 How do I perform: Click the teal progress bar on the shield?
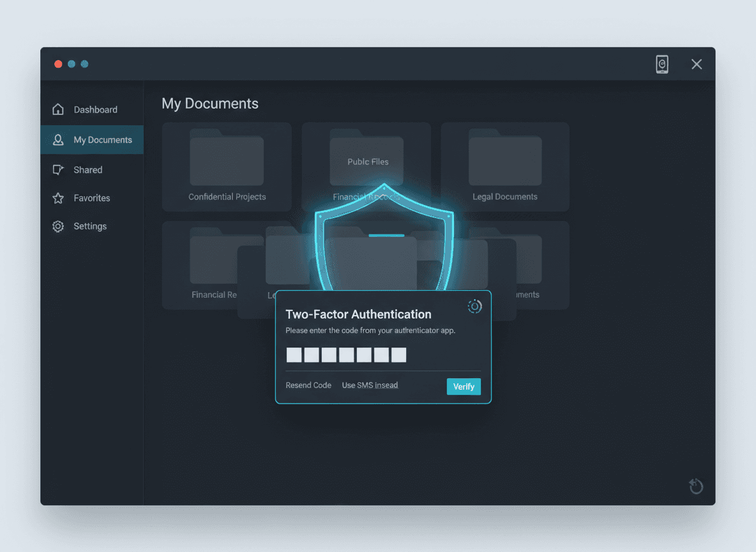386,234
